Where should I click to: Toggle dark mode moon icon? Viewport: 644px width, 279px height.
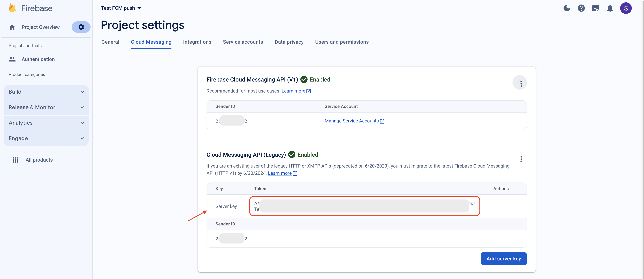click(x=566, y=8)
